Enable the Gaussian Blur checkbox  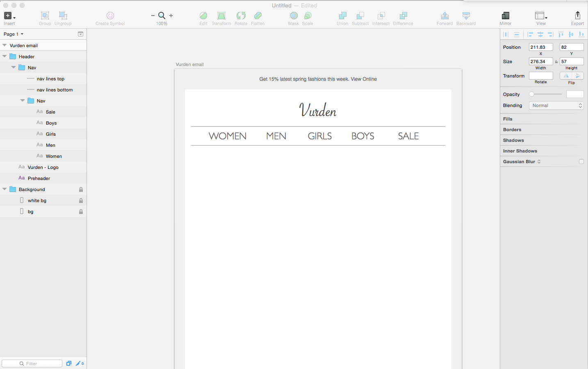pyautogui.click(x=581, y=162)
